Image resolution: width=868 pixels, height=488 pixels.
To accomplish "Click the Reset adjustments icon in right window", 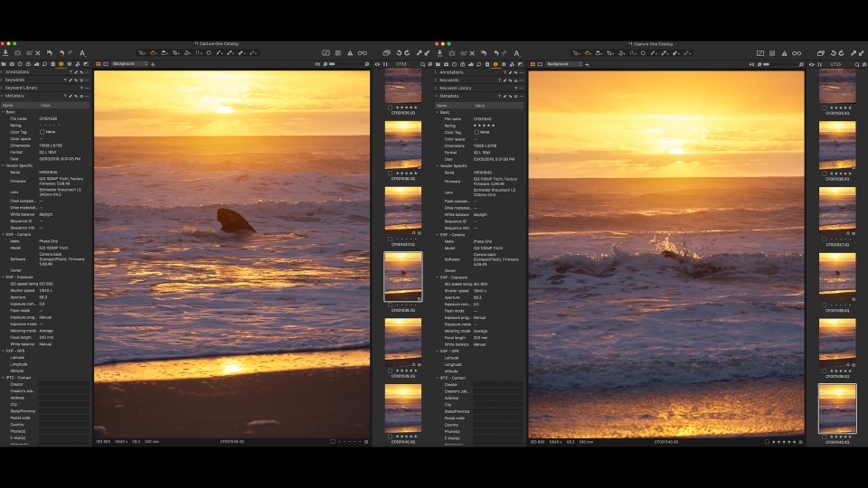I will [483, 53].
